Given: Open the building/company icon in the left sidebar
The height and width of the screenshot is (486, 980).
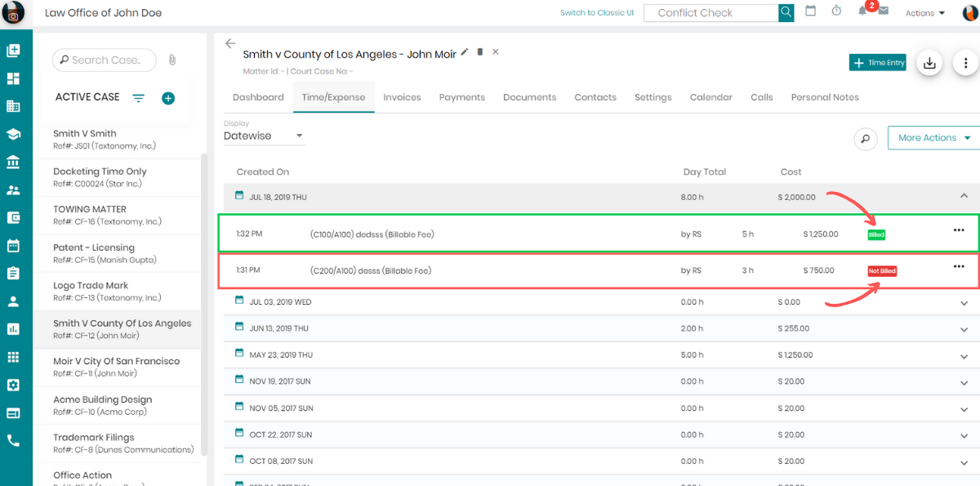Looking at the screenshot, I should tap(13, 106).
